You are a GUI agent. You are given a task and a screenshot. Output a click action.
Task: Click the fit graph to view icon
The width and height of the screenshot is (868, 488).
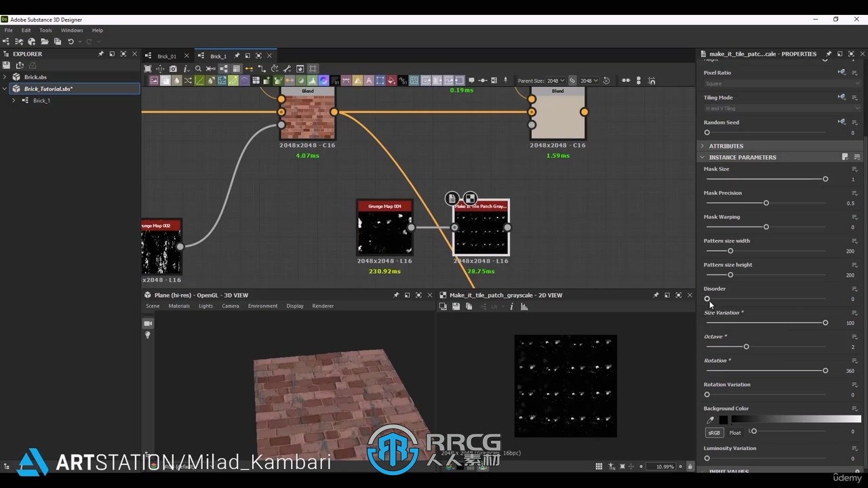coord(148,68)
